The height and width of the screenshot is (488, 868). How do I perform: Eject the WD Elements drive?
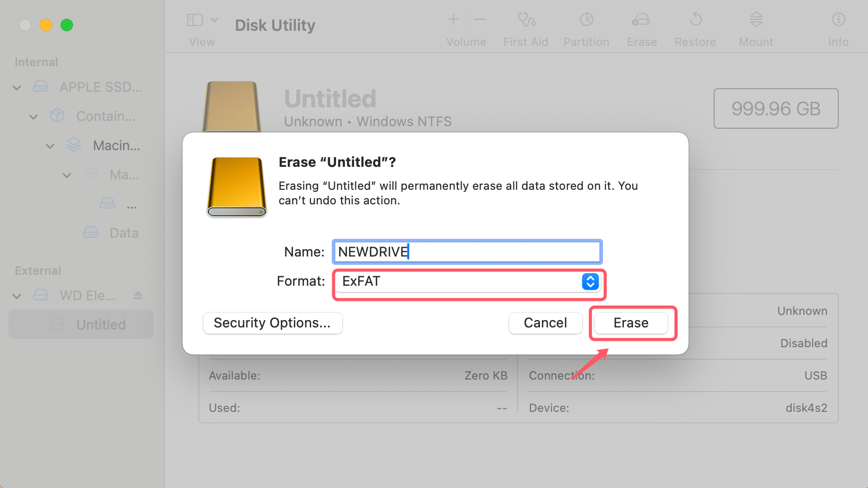137,295
